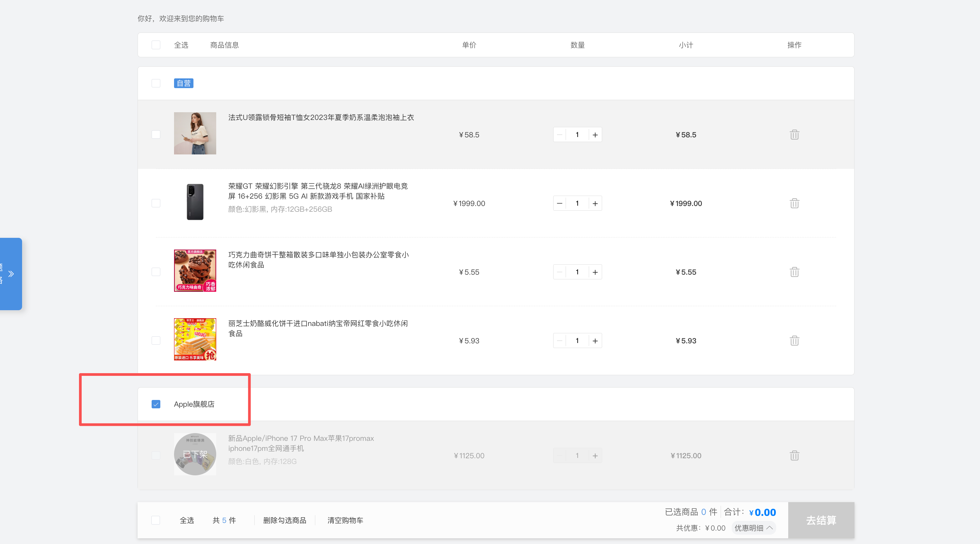This screenshot has height=544, width=980.
Task: Decrease 荣耀GT phone quantity with minus
Action: coord(560,203)
